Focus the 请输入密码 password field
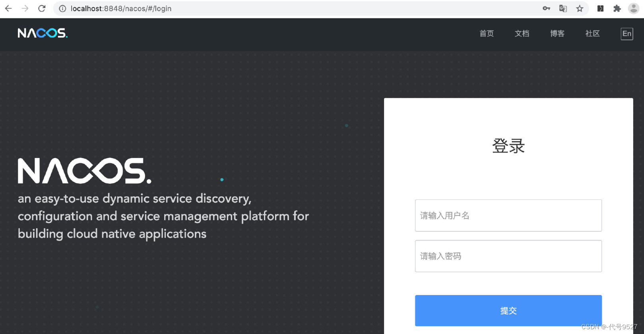Image resolution: width=644 pixels, height=334 pixels. 508,256
